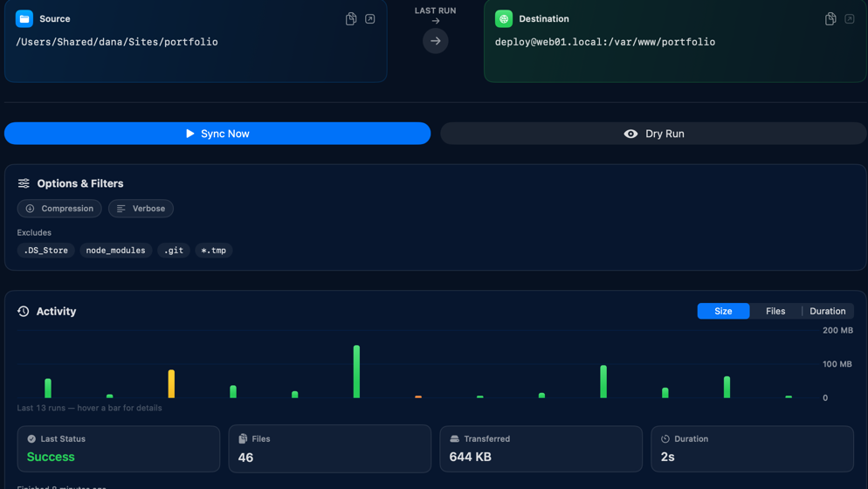The image size is (868, 489).
Task: Click the blue Source folder icon
Action: 24,19
